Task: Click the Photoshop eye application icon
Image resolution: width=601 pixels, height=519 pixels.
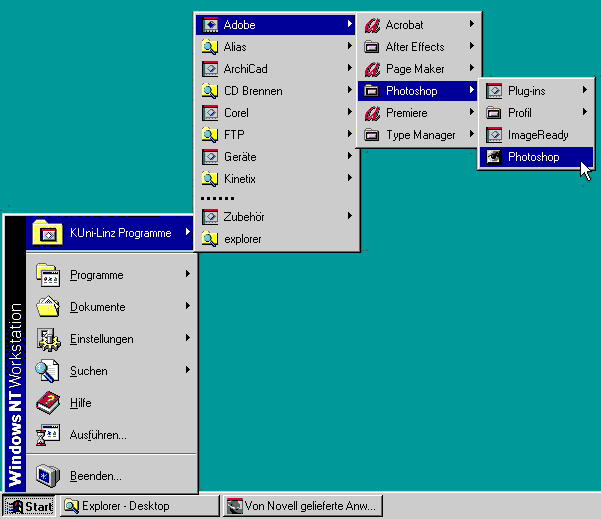Action: 494,157
